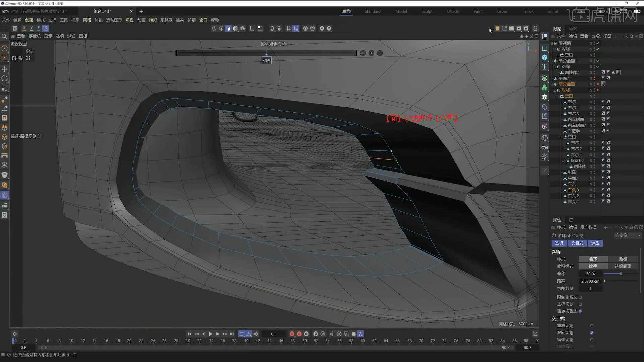Screen dimensions: 644x362
Task: Uncheck the 双向切割 checkbox
Action: (592, 333)
